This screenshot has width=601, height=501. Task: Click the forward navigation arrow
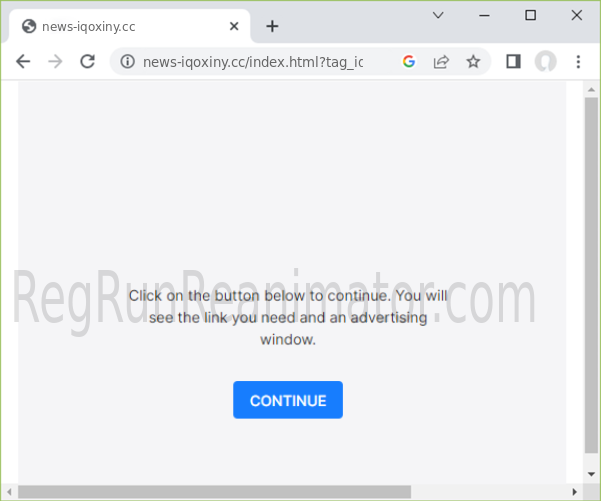(55, 62)
